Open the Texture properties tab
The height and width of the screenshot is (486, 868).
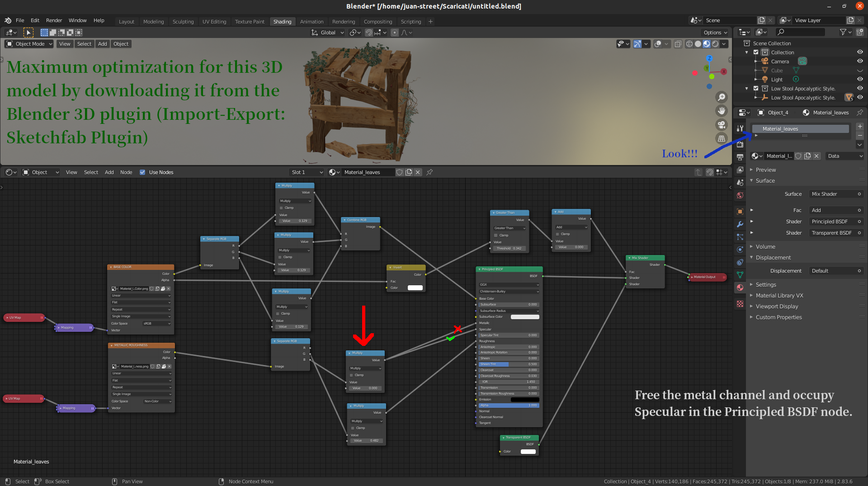740,304
